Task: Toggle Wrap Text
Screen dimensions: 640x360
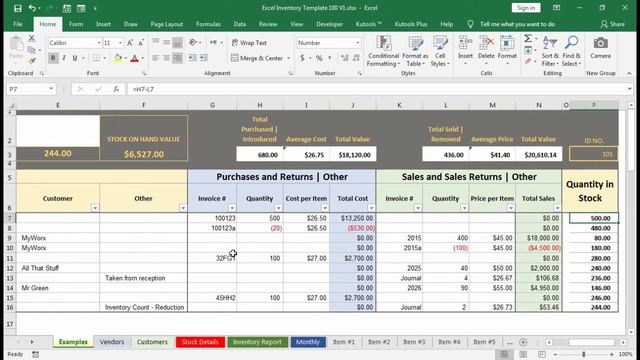Action: 249,43
